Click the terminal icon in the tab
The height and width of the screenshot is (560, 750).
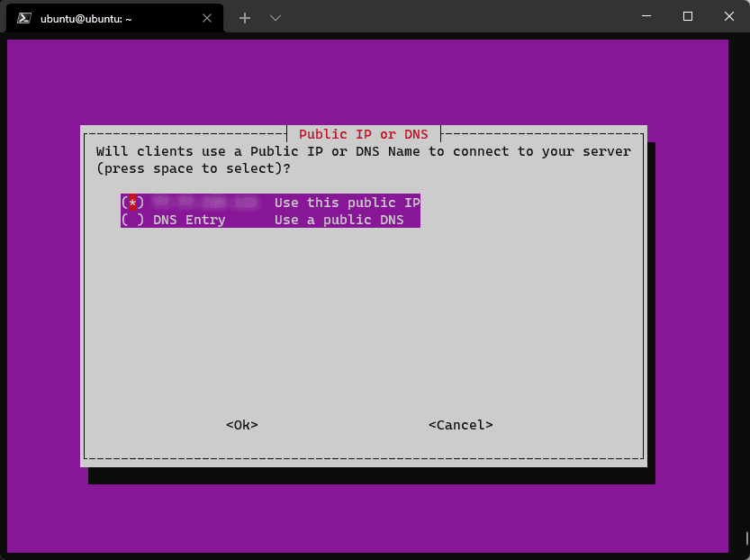click(24, 18)
